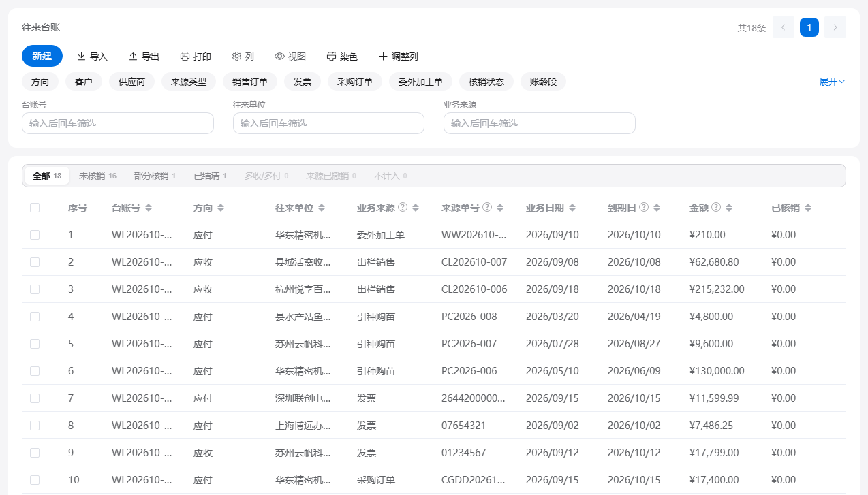Viewport: 868px width, 495px height.
Task: Sort by 来源单号 column arrows
Action: pos(500,208)
